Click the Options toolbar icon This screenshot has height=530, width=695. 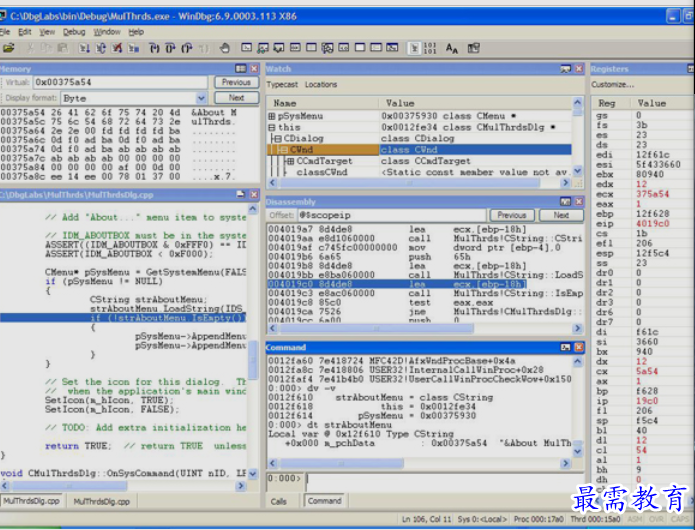tap(473, 48)
